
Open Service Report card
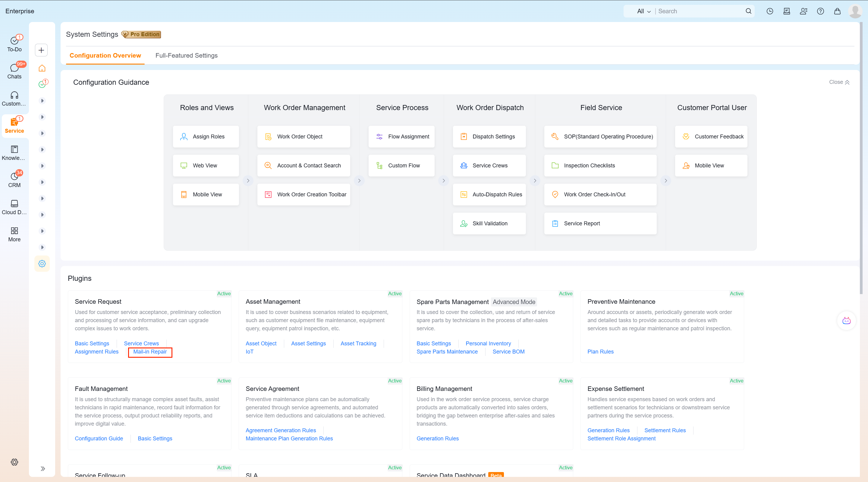click(600, 224)
